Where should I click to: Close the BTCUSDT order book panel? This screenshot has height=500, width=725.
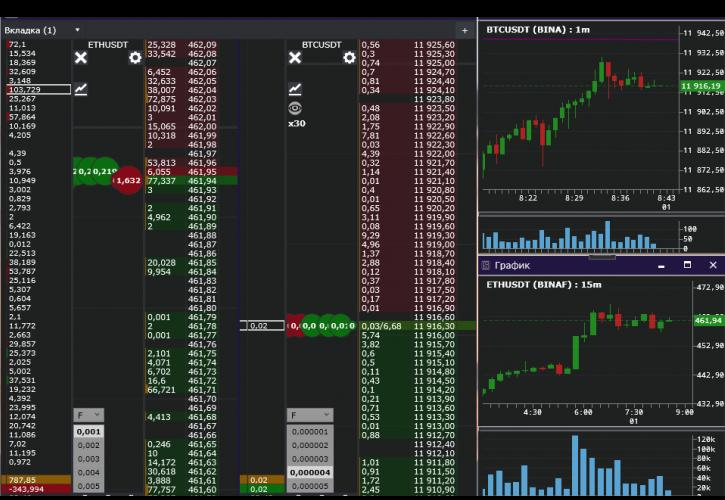tap(295, 58)
